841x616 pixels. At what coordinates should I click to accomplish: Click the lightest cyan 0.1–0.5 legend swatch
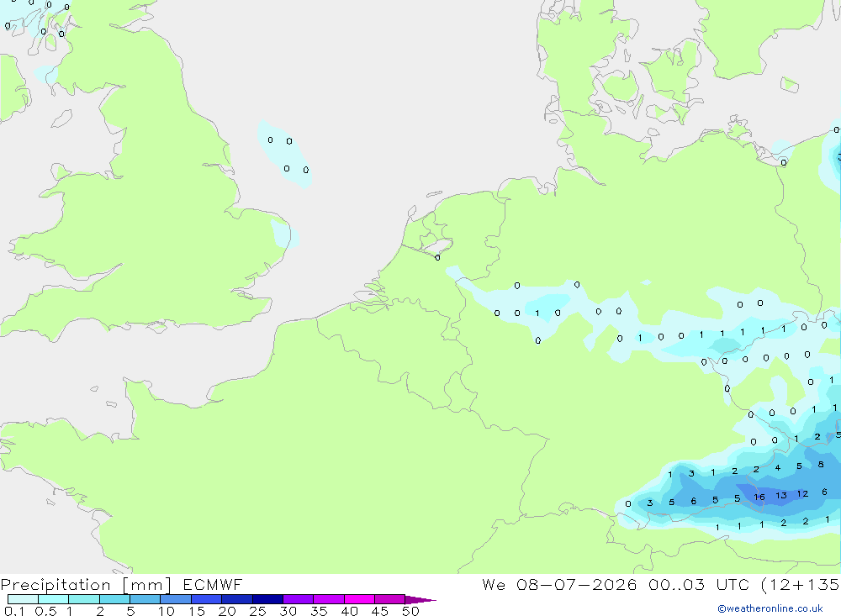[23, 599]
